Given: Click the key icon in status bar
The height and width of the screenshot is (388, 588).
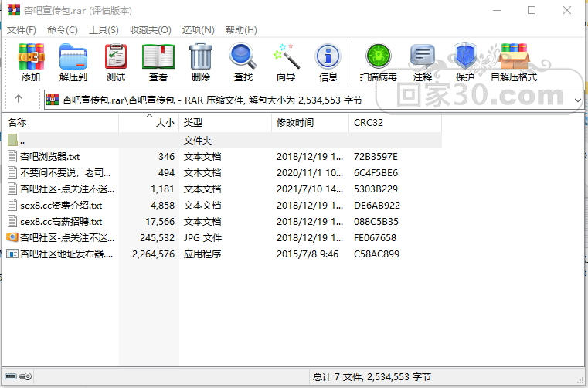Looking at the screenshot, I should 25,376.
